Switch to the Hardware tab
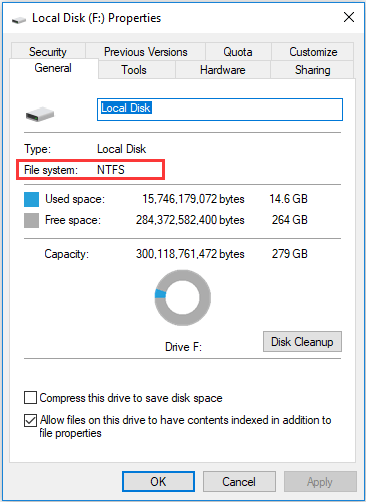Screen dimensions: 366x502 (223, 70)
